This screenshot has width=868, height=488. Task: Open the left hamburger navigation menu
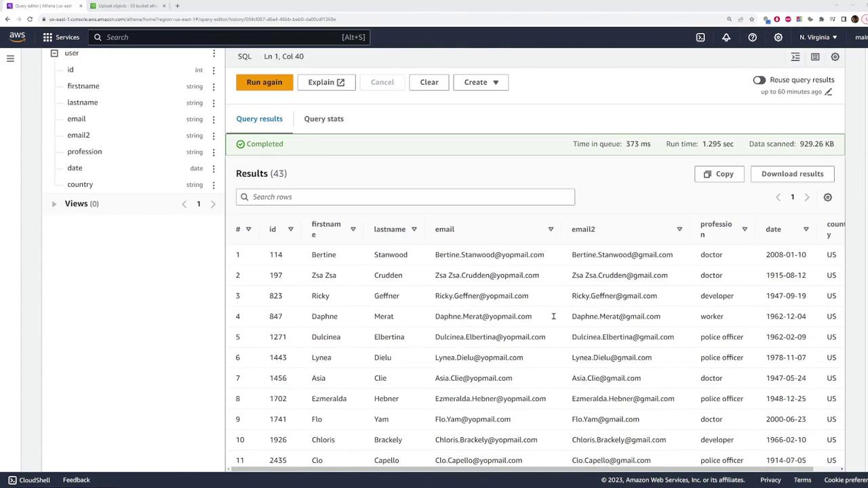pos(10,59)
